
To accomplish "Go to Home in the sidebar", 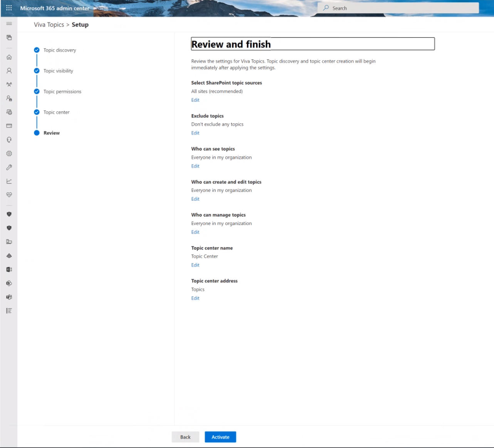I will (x=9, y=57).
